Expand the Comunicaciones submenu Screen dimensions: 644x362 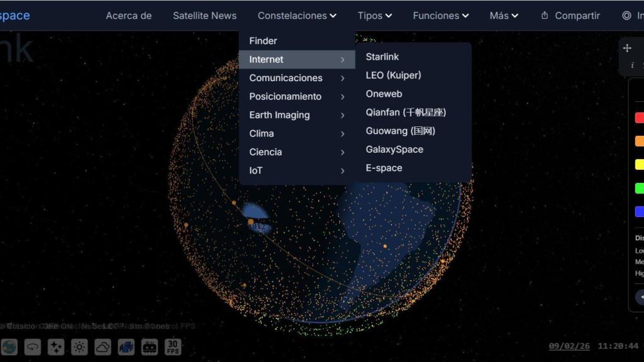286,77
